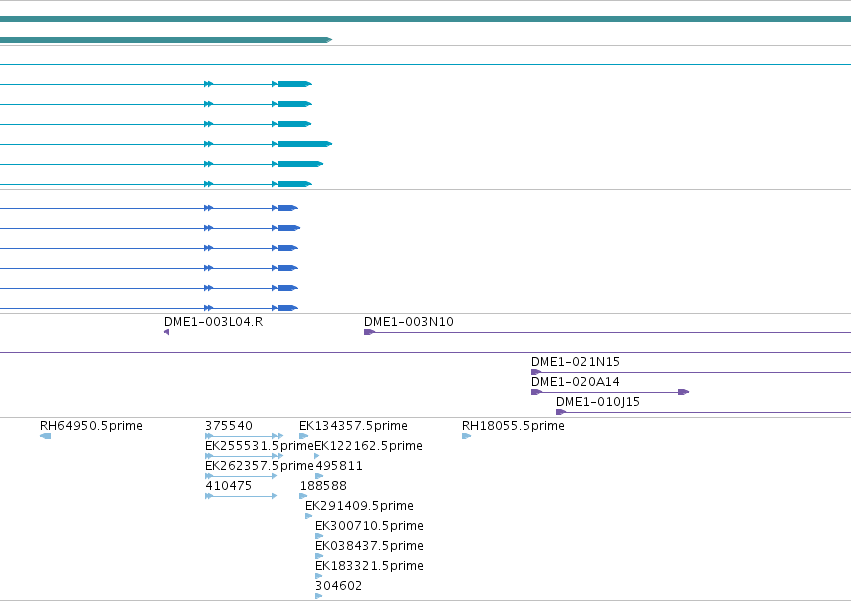Viewport: 851px width, 601px height.
Task: Click the end arrow of the DME1-020A14 clone
Action: (x=684, y=392)
